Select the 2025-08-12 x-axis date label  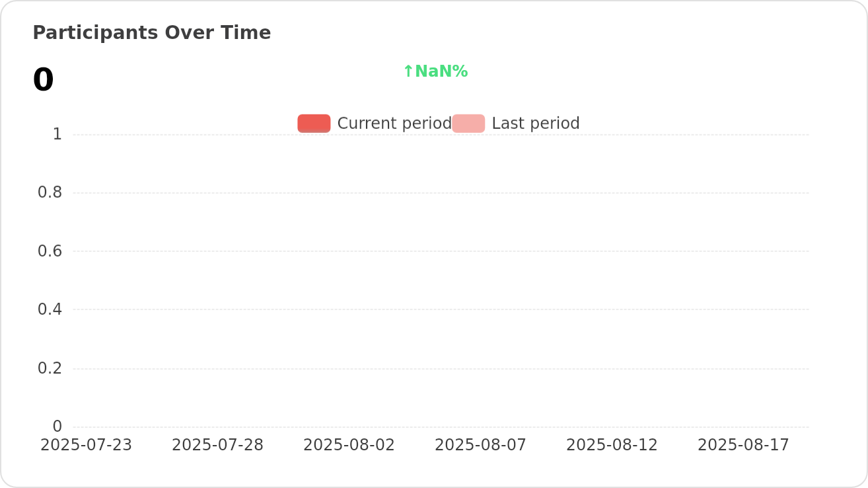(612, 445)
